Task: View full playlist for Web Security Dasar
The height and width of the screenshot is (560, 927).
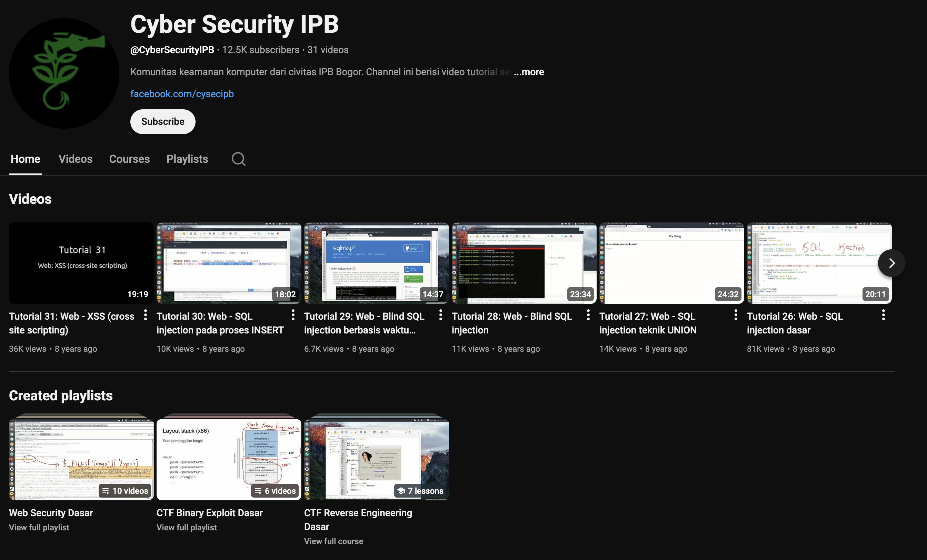Action: tap(39, 527)
